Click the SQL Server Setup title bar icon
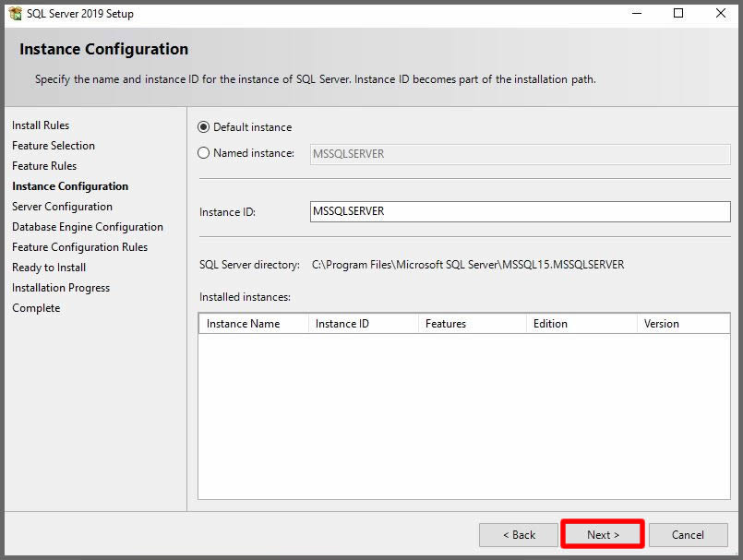 click(x=16, y=14)
